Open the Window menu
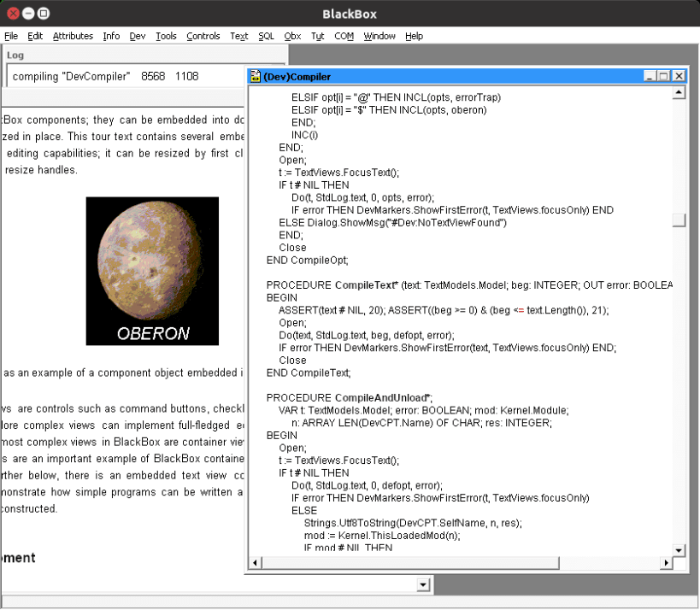This screenshot has height=610, width=700. point(379,36)
